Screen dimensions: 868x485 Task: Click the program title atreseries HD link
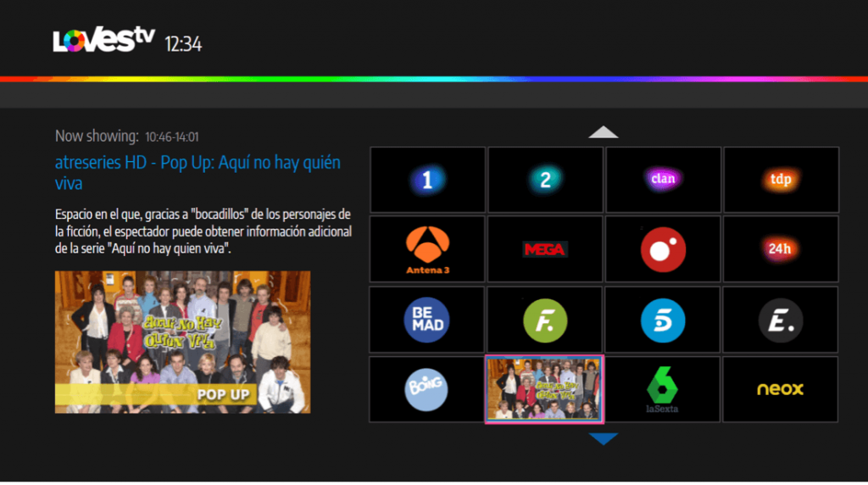(x=198, y=172)
